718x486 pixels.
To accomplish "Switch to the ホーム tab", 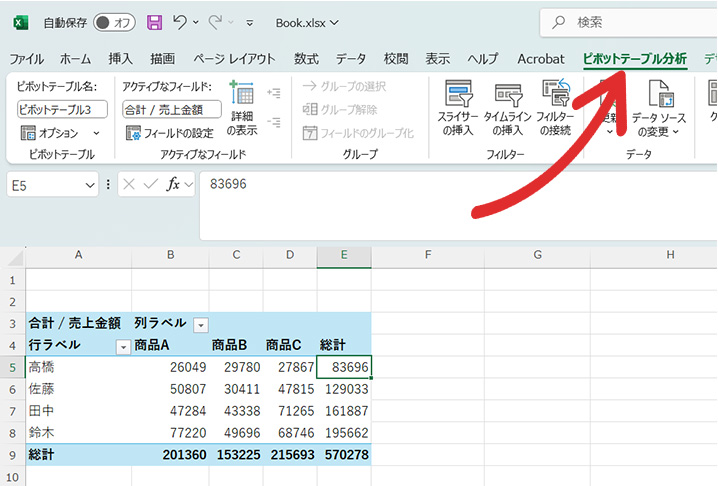I will [x=76, y=59].
